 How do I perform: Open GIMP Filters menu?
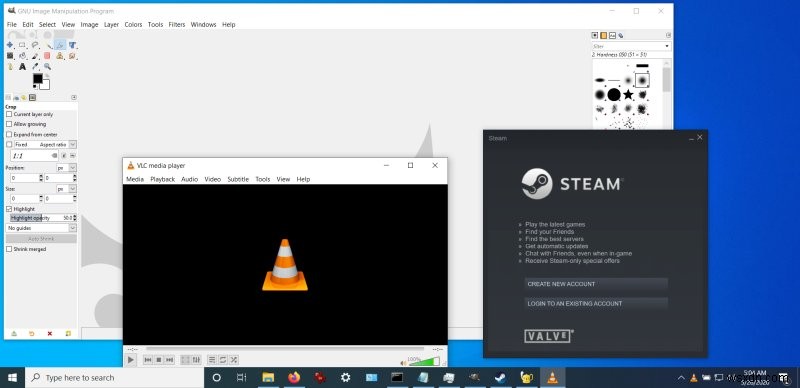[x=177, y=25]
